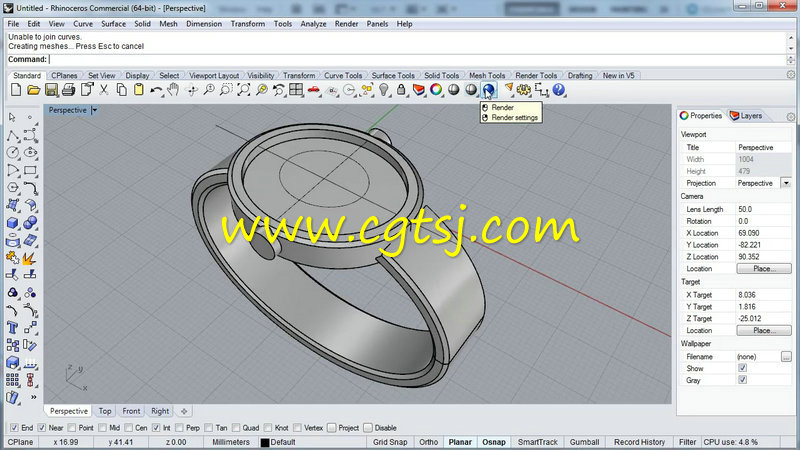Open the Surface menu

pyautogui.click(x=113, y=24)
